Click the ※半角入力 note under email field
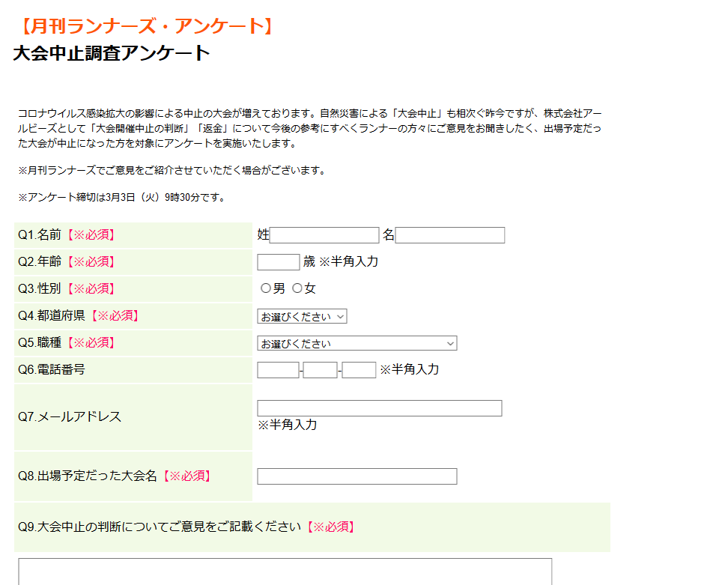Image resolution: width=728 pixels, height=585 pixels. (x=288, y=425)
